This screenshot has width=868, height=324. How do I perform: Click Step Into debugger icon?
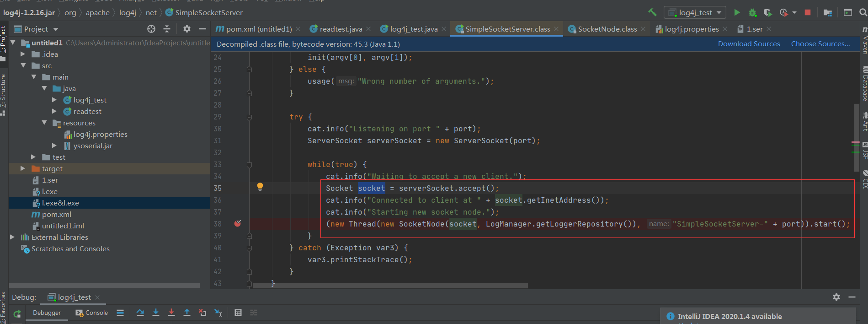(156, 313)
